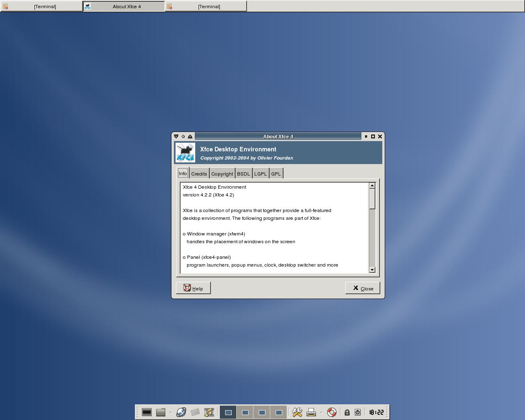Viewport: 525px width, 420px height.
Task: Launch the terminal from the panel
Action: 147,412
